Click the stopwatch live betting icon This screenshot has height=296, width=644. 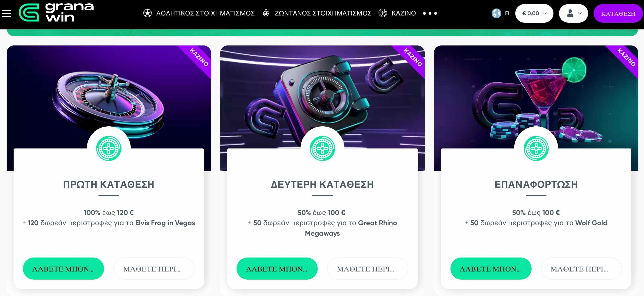tap(266, 13)
